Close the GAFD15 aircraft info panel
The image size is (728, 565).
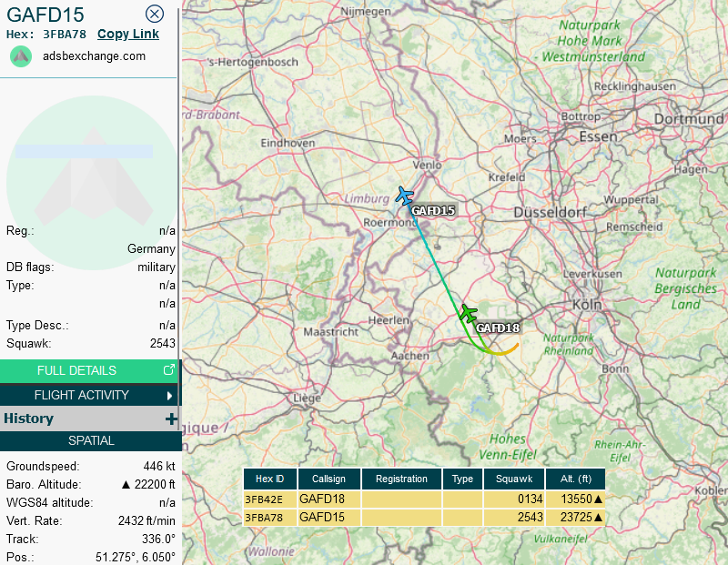point(155,14)
